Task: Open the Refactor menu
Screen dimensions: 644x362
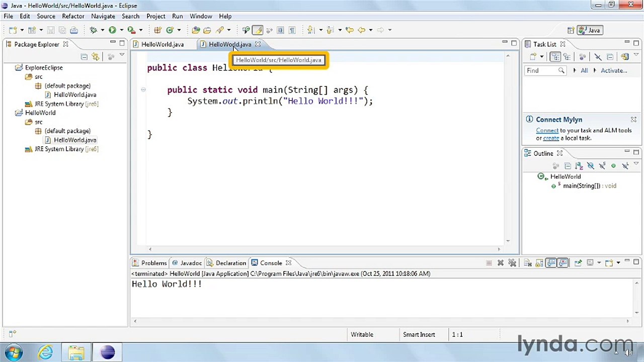Action: [x=73, y=16]
